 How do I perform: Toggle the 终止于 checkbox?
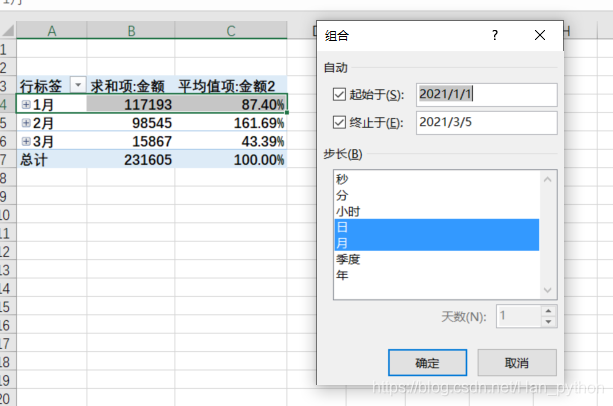coord(339,122)
